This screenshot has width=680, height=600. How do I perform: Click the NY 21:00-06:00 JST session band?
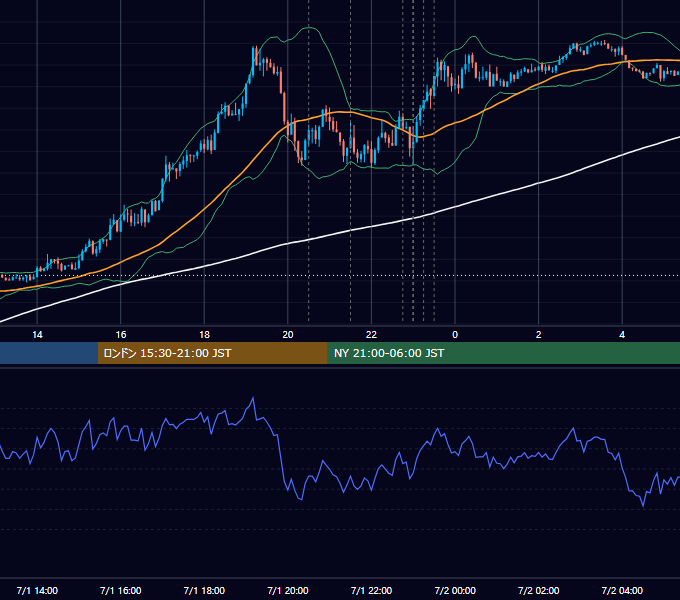click(503, 353)
